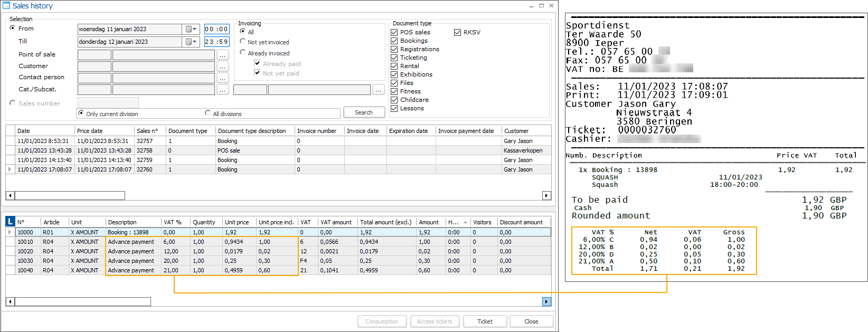Screen dimensions: 868x332
Task: Open the Till date calendar picker
Action: (191, 42)
